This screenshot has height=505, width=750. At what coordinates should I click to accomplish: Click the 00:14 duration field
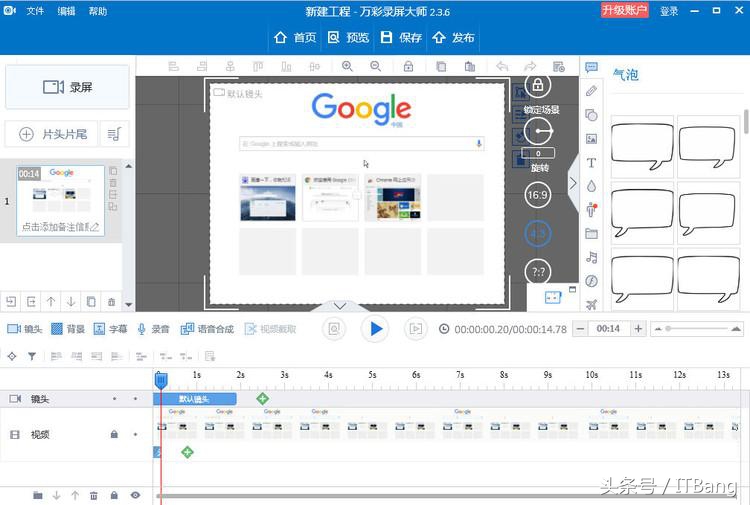[609, 329]
